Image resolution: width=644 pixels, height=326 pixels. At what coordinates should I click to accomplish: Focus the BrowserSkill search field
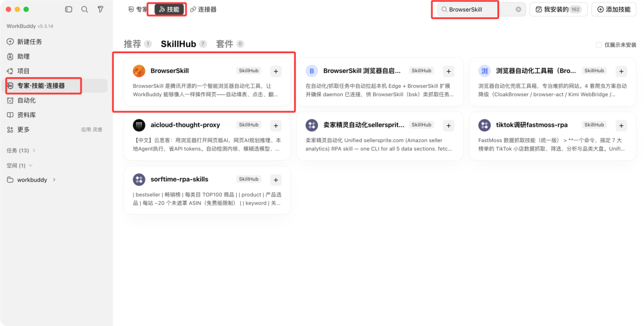coord(482,10)
